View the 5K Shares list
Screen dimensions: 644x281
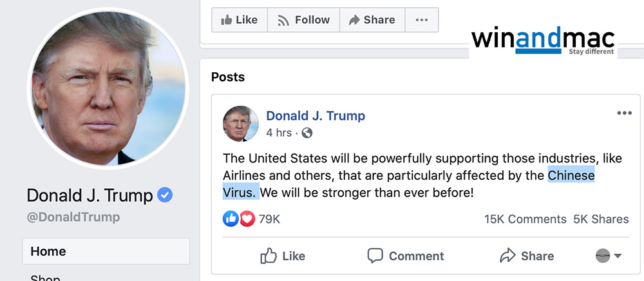[x=601, y=219]
